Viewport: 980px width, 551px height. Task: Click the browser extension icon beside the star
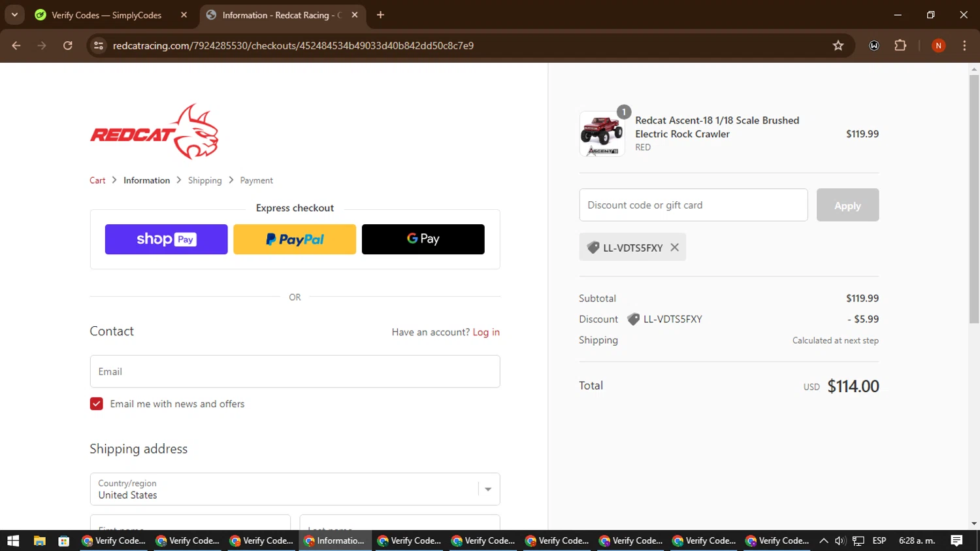[x=874, y=46]
